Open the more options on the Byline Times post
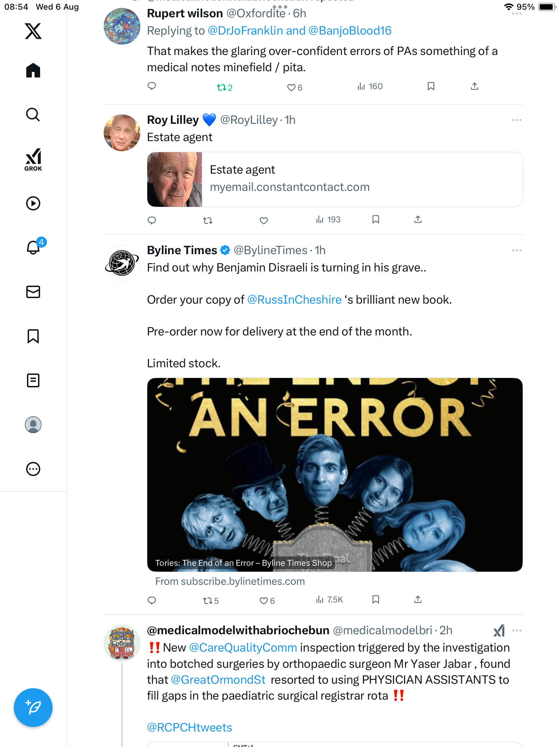Image resolution: width=560 pixels, height=747 pixels. tap(517, 250)
